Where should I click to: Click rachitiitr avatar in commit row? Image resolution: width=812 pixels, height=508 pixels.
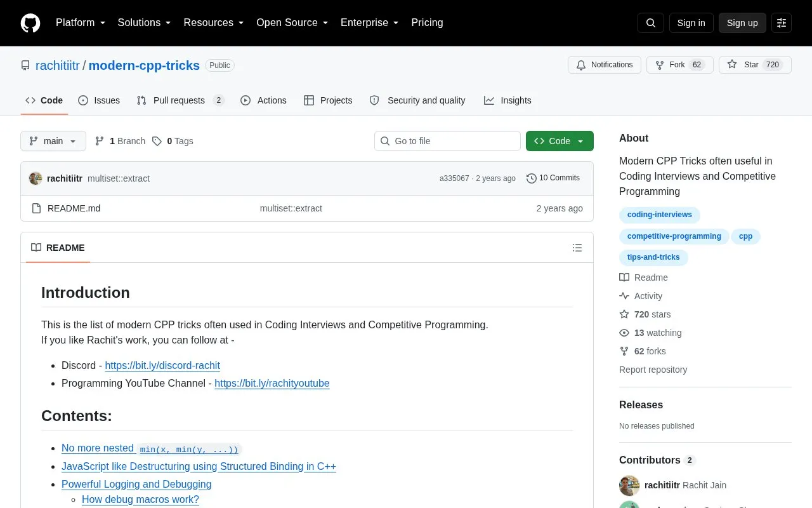click(36, 178)
